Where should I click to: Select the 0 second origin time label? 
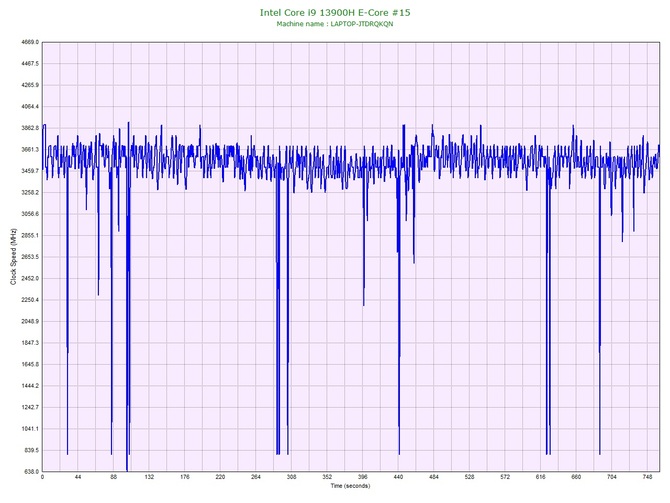pyautogui.click(x=42, y=477)
